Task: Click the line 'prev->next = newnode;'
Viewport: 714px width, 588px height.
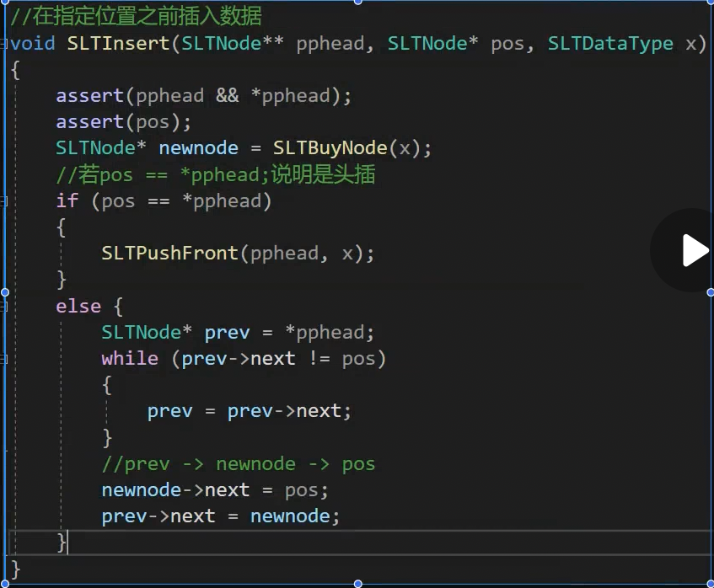Action: (x=220, y=516)
